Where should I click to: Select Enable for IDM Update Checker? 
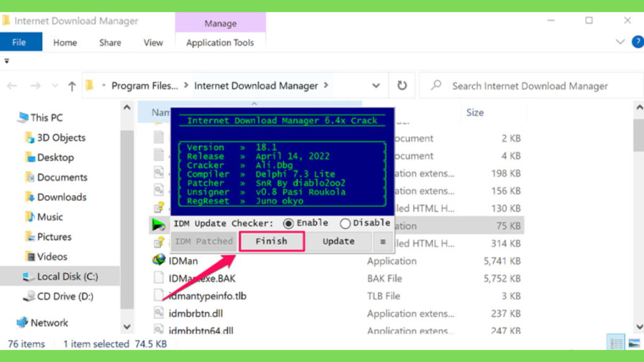(x=306, y=223)
